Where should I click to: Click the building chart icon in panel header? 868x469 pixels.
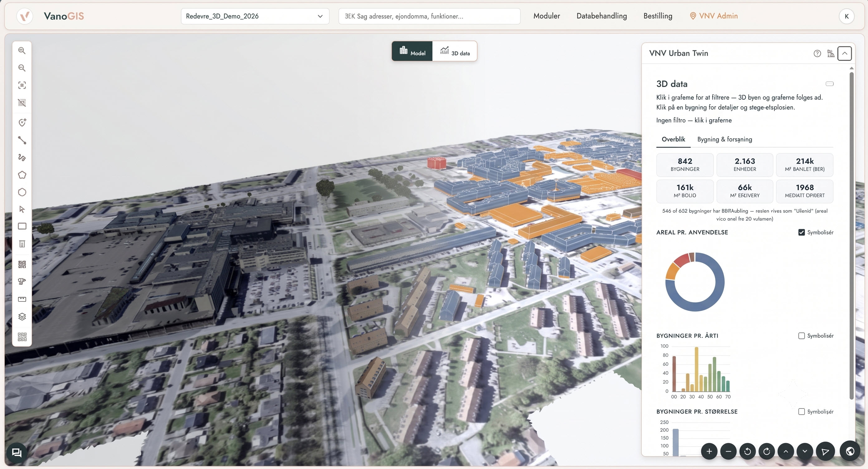(x=831, y=53)
